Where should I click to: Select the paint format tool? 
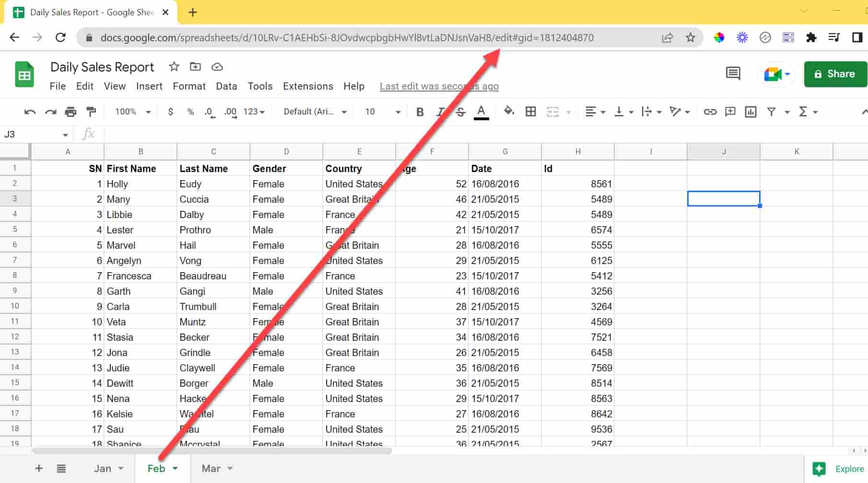point(91,112)
